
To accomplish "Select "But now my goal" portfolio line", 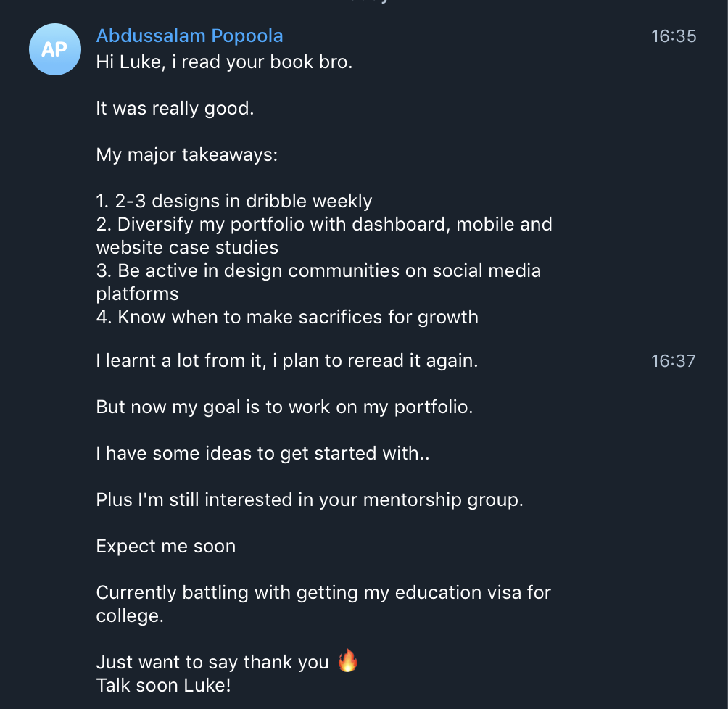I will pyautogui.click(x=284, y=407).
